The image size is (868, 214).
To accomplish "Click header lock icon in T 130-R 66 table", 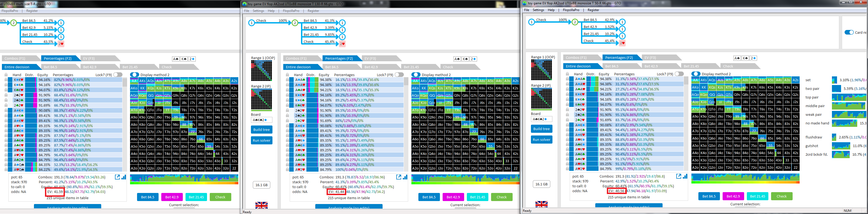I will (288, 75).
